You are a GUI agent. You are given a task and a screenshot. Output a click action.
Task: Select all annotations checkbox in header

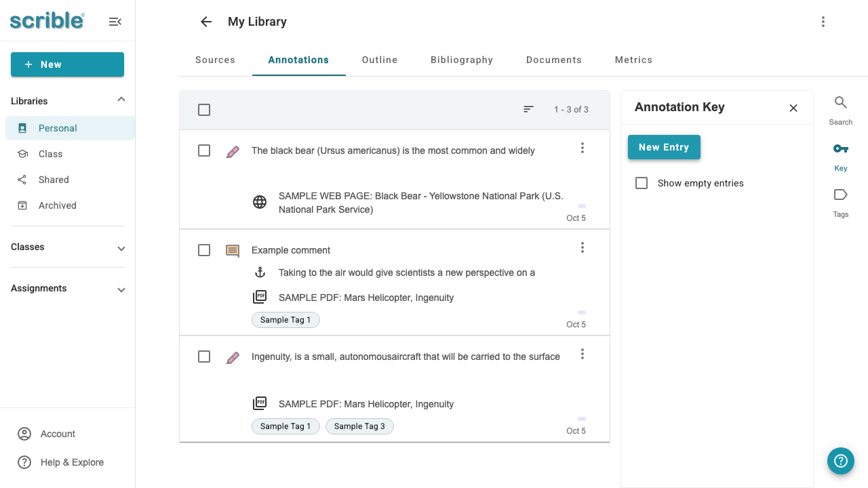pyautogui.click(x=204, y=110)
